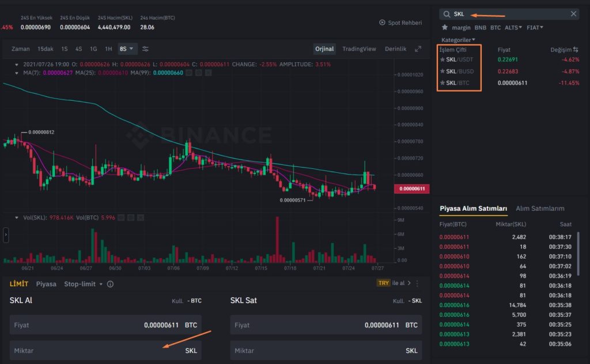Favorite the SKL/BUSD pair star
This screenshot has height=364, width=590.
coord(442,71)
